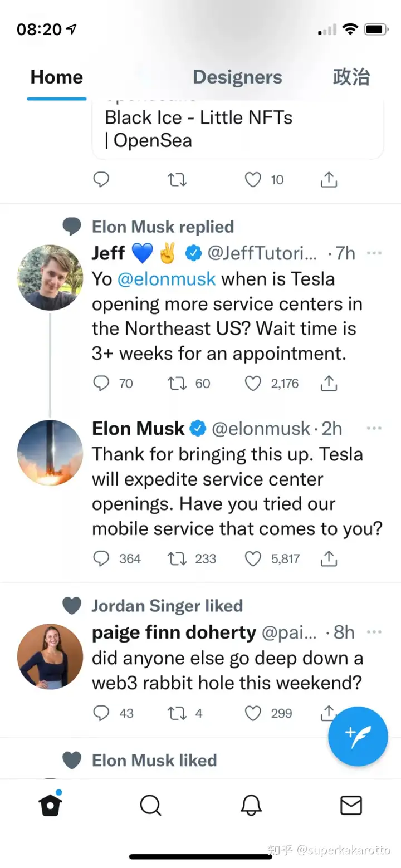Reply to Jeff's Tesla service tweet
Image resolution: width=401 pixels, height=868 pixels.
coord(101,383)
